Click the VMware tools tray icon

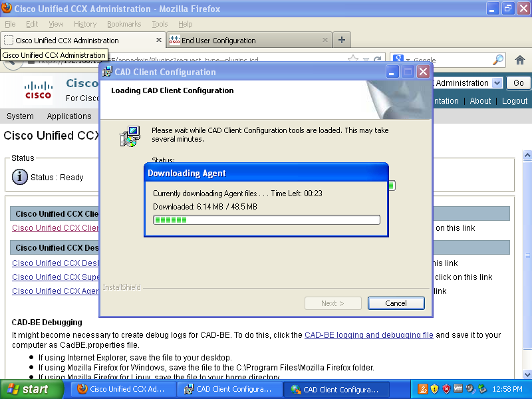pos(458,388)
